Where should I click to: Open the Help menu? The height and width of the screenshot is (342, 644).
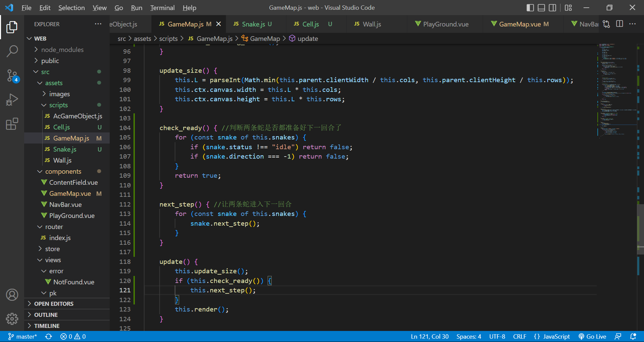pos(190,8)
